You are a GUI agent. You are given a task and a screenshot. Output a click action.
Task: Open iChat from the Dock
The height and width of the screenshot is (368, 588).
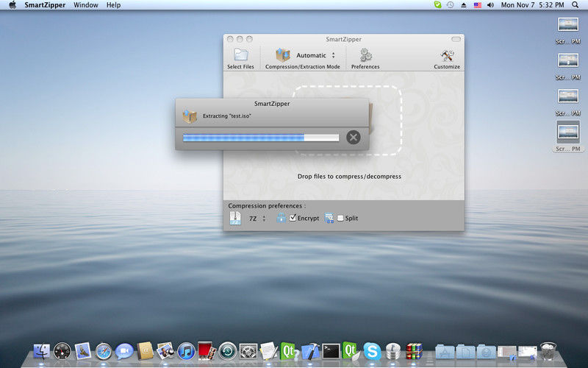124,352
